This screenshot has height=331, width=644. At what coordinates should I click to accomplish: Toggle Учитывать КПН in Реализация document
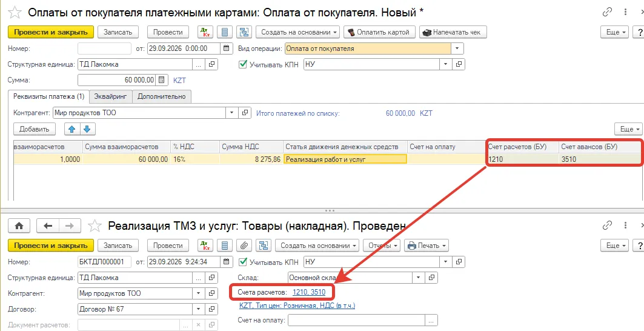pos(243,261)
